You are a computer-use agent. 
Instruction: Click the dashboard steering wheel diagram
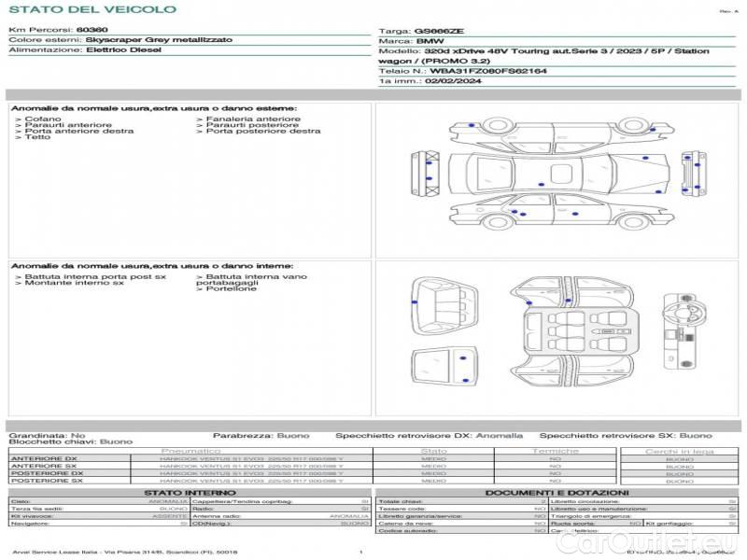click(682, 329)
